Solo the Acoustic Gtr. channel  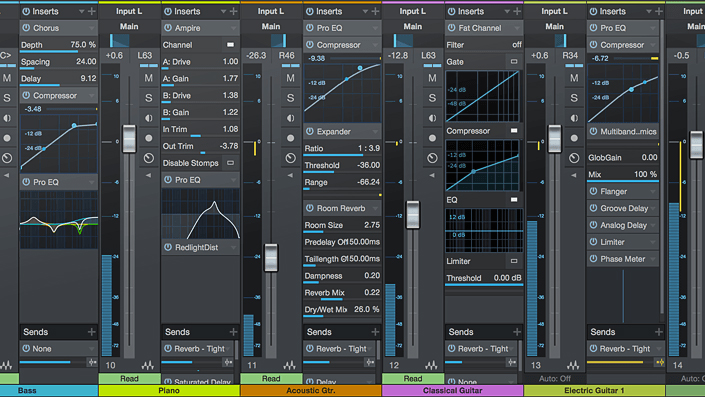pos(290,98)
